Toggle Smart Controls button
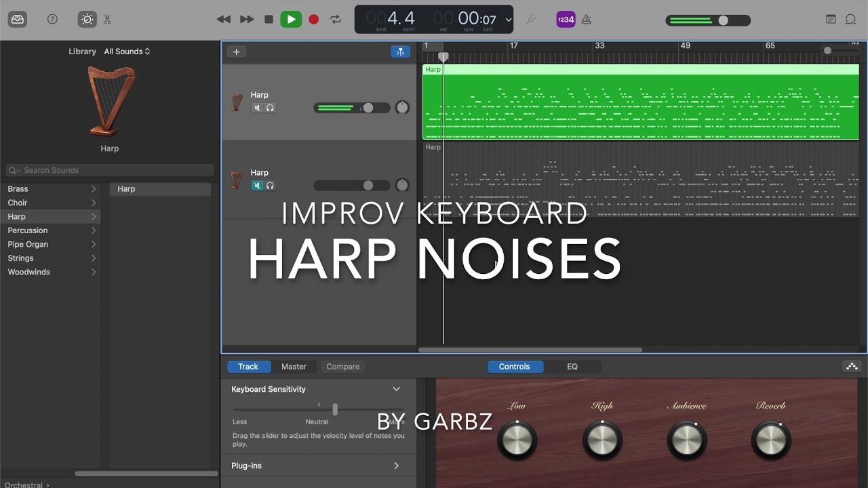 pos(87,20)
